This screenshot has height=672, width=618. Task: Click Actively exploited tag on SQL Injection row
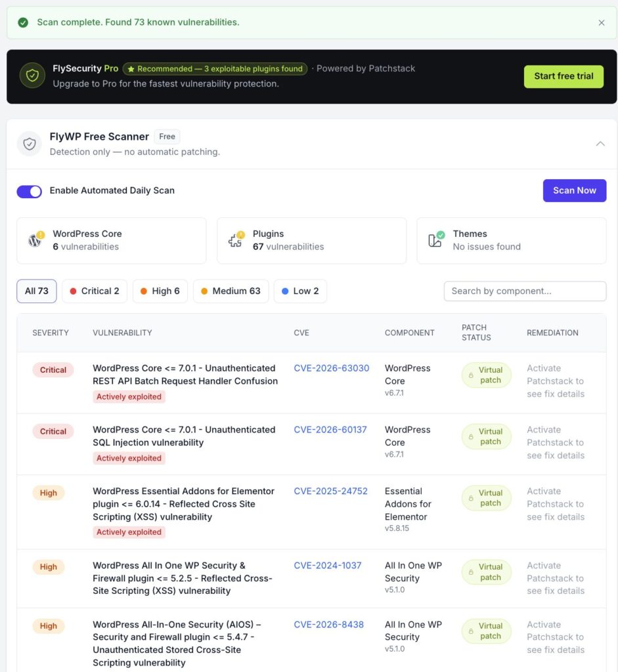pos(129,458)
